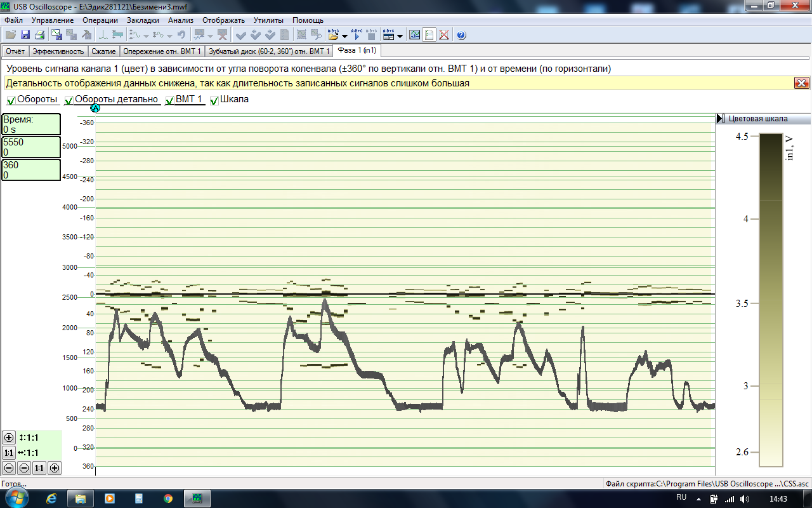This screenshot has width=812, height=508.
Task: Open Calculator from the taskbar
Action: pyautogui.click(x=139, y=498)
